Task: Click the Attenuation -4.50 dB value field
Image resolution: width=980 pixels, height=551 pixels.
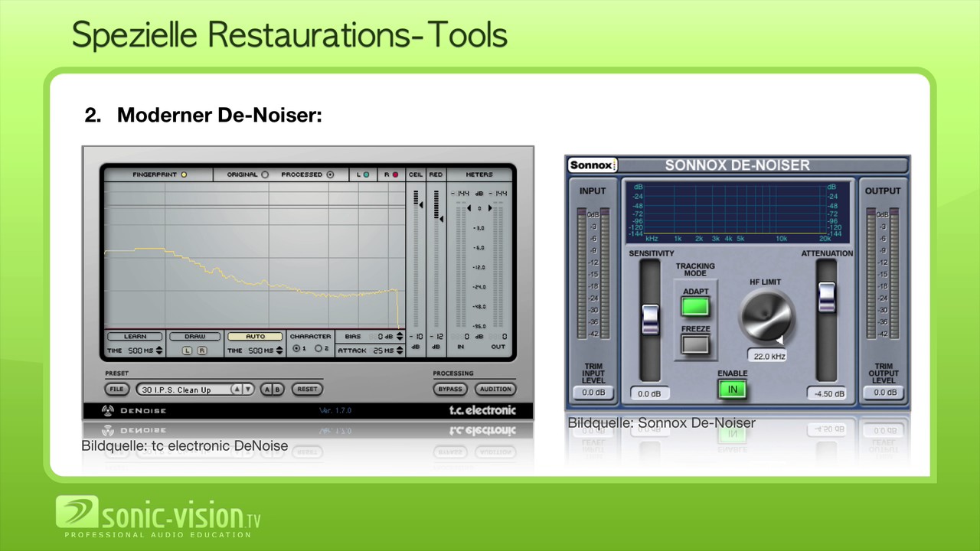Action: tap(827, 393)
